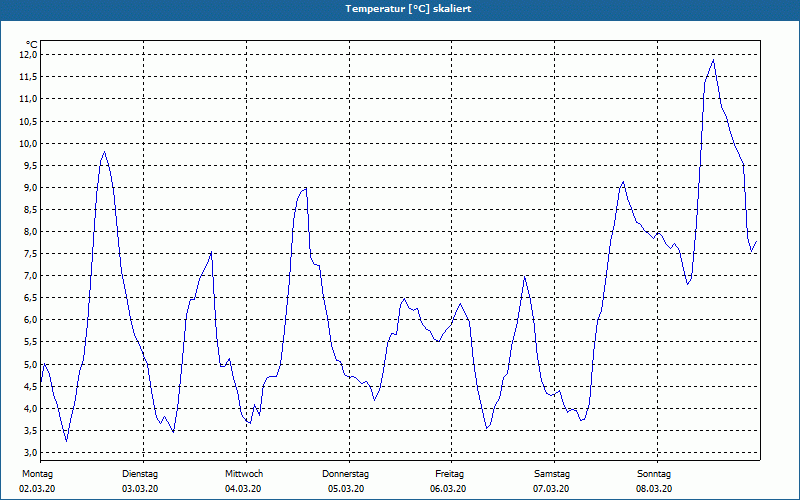800x500 pixels.
Task: Click the date 02.03.20
Action: tap(37, 489)
